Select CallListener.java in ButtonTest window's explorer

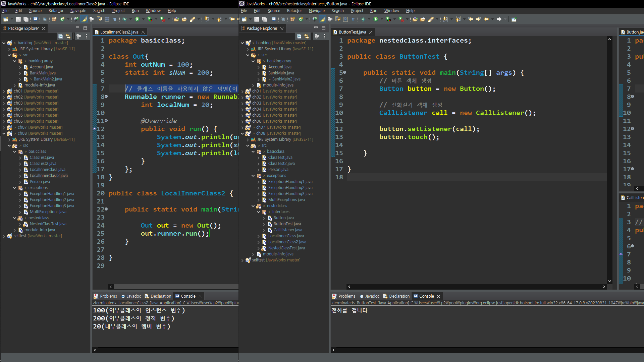coord(287,230)
